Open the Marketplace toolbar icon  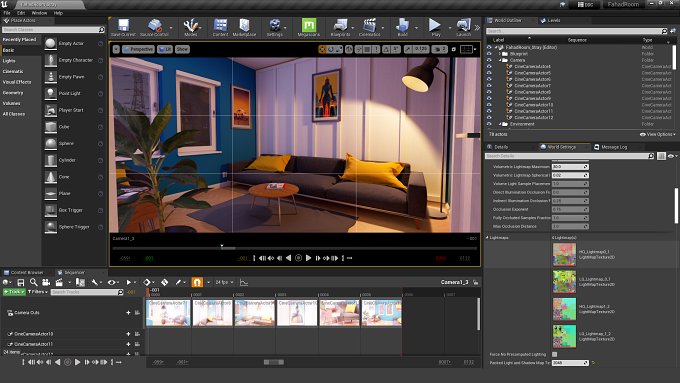[244, 25]
